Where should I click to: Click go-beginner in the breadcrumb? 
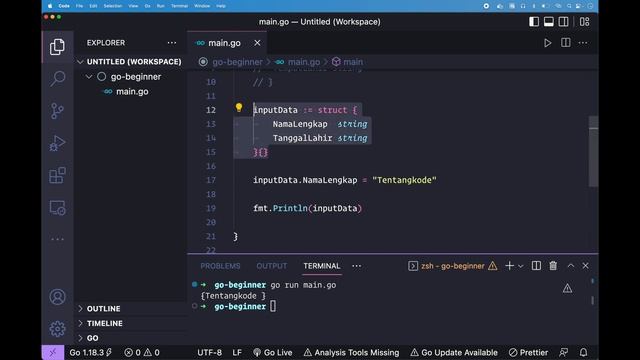[x=237, y=62]
